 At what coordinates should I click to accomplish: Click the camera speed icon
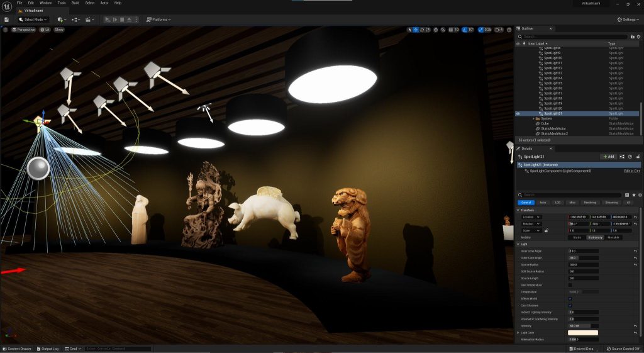click(499, 30)
